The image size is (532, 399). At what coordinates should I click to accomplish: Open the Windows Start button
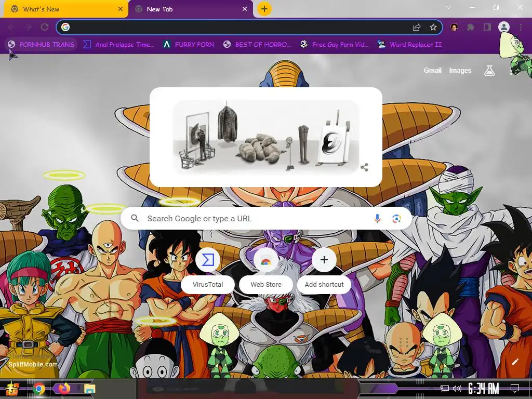click(12, 389)
